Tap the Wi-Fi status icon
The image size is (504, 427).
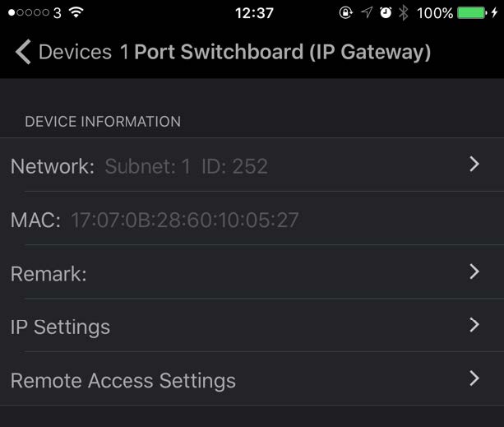pyautogui.click(x=76, y=12)
